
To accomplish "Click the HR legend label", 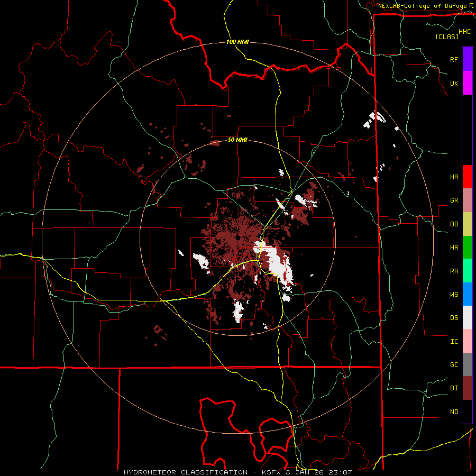I will click(454, 248).
